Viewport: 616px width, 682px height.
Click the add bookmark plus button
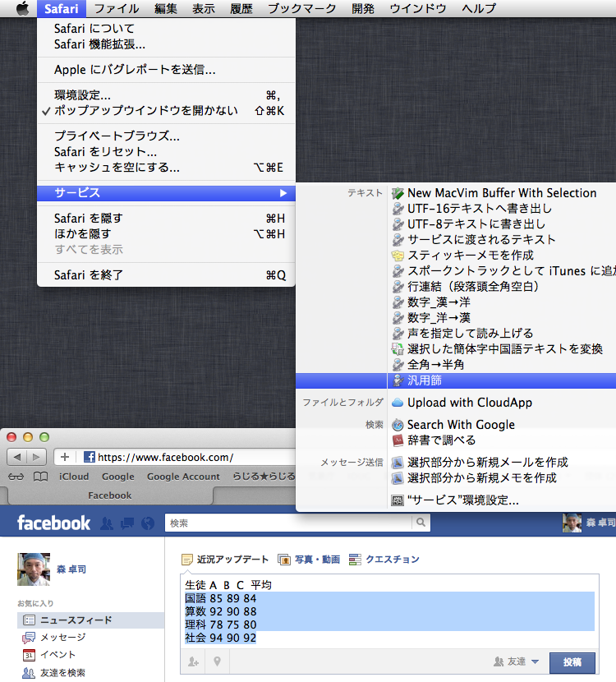[x=65, y=457]
